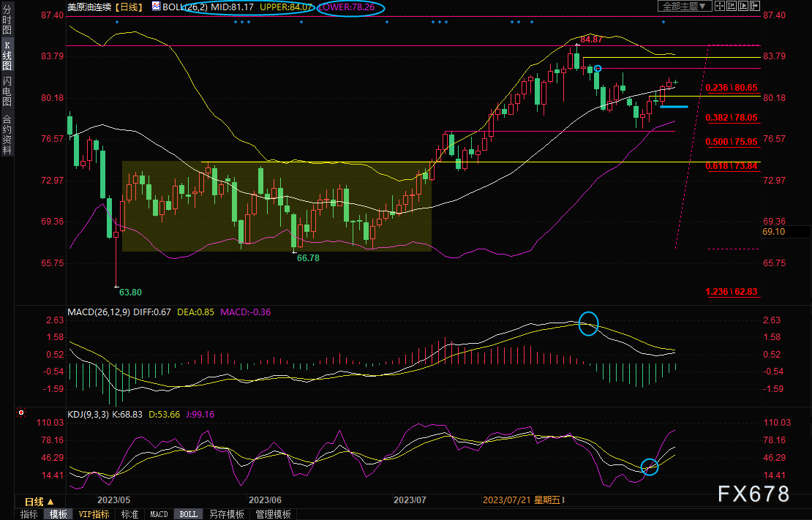Toggle the MACD template at the bottom
Viewport: 812px width, 520px height.
click(x=159, y=514)
